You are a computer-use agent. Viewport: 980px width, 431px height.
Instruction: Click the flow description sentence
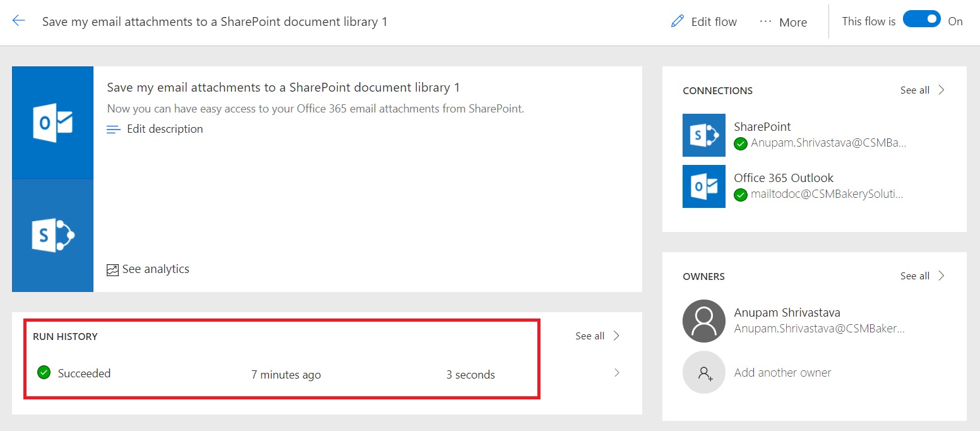[x=316, y=109]
